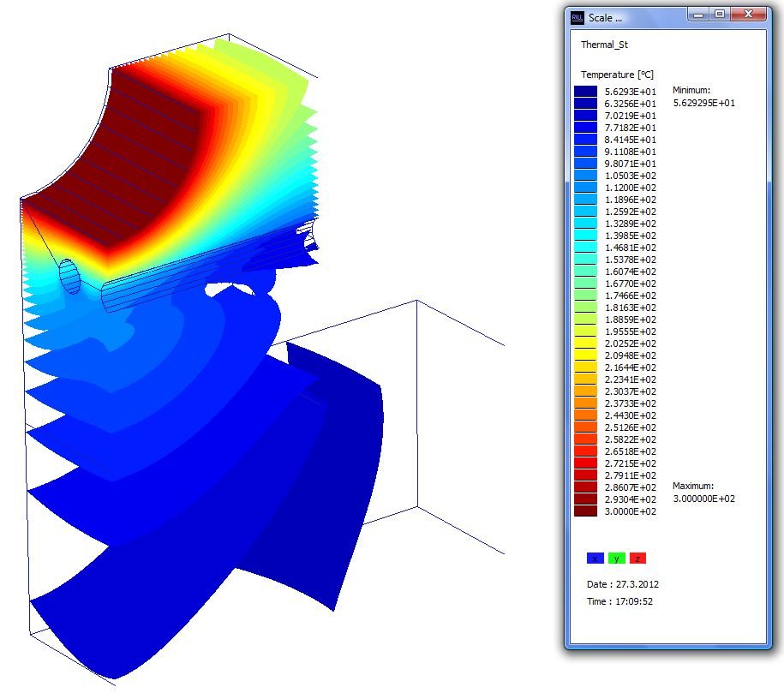The height and width of the screenshot is (693, 784).
Task: Click the Date 27.3.2012 text
Action: click(623, 584)
